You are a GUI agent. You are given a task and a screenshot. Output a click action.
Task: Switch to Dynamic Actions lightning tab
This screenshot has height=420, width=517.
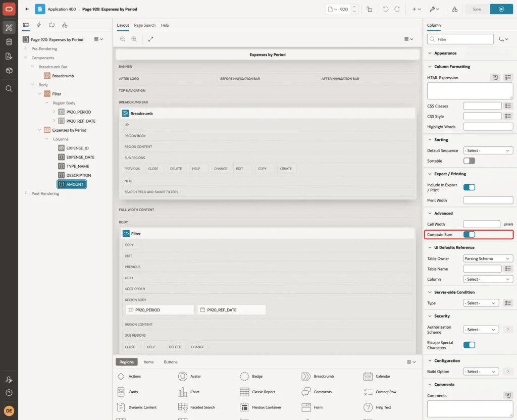click(x=38, y=25)
